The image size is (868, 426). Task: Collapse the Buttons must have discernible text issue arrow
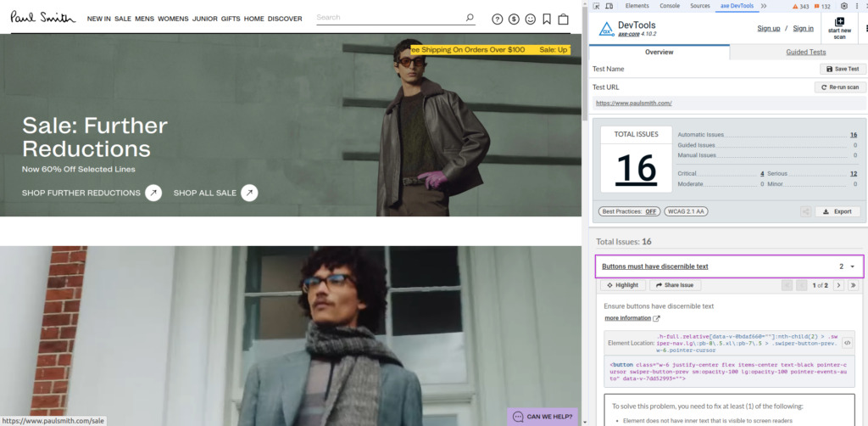tap(853, 267)
